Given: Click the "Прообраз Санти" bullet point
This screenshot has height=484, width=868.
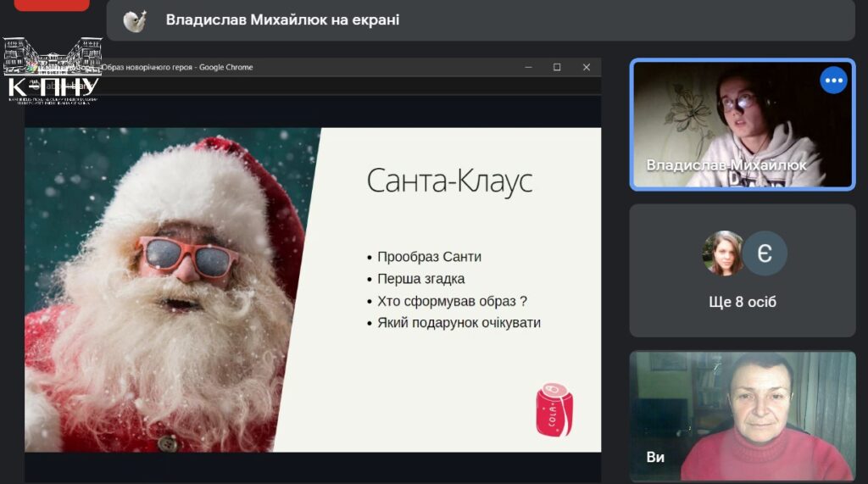Looking at the screenshot, I should (x=429, y=257).
